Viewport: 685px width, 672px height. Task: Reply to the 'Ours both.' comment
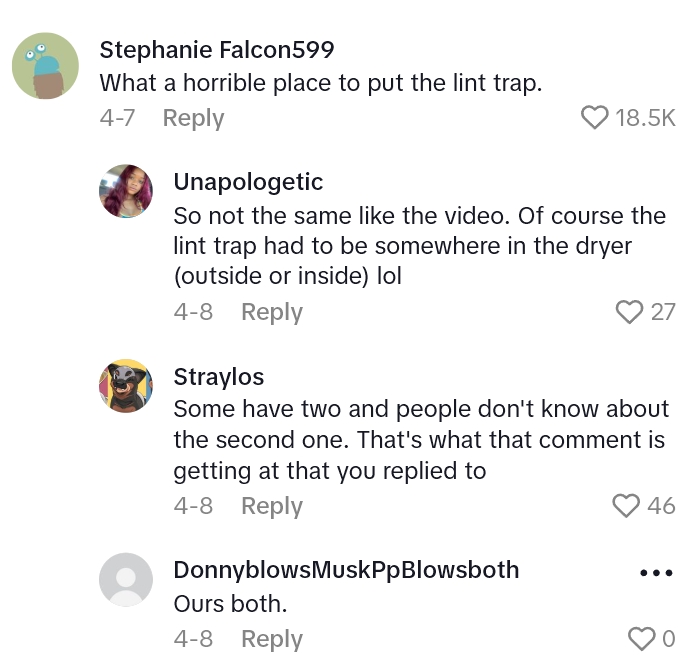pyautogui.click(x=271, y=639)
